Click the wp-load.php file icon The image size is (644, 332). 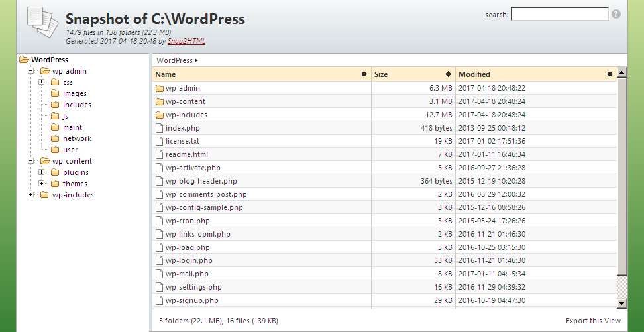[160, 247]
